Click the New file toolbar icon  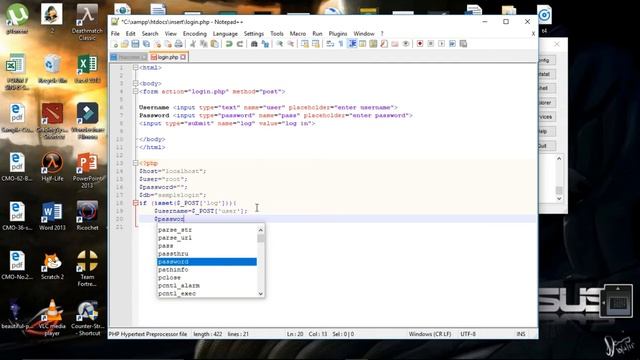(x=116, y=44)
